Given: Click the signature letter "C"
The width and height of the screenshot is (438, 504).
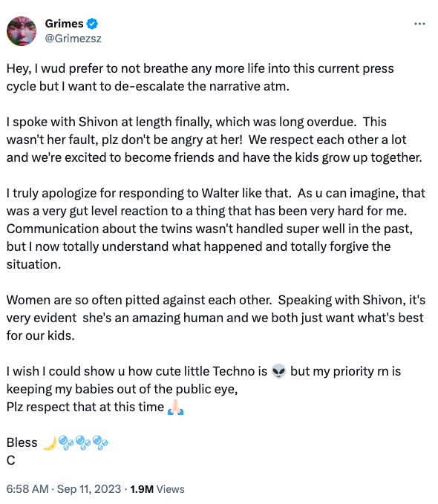Looking at the screenshot, I should [x=10, y=461].
